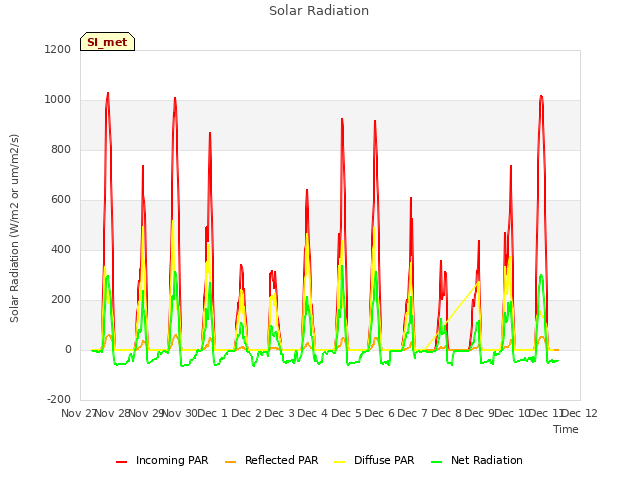The width and height of the screenshot is (640, 480).
Task: Click the Dec 5 x-axis date label
Action: coord(346,413)
